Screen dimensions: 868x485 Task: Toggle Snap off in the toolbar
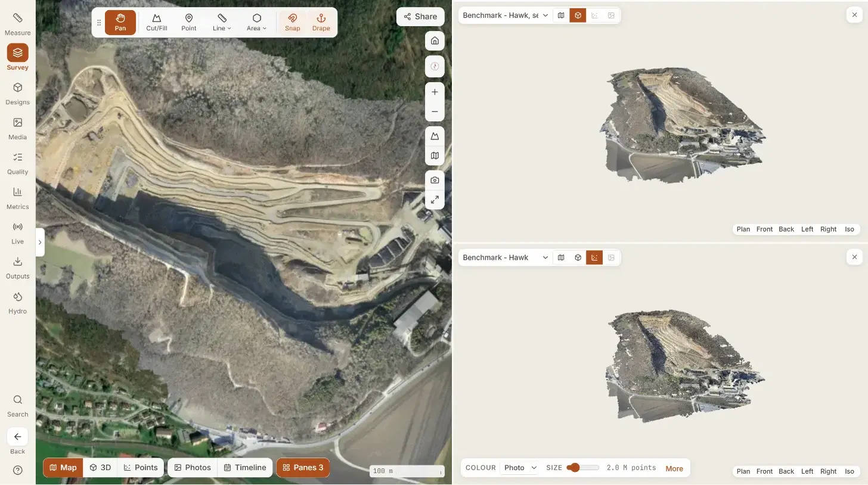point(292,23)
